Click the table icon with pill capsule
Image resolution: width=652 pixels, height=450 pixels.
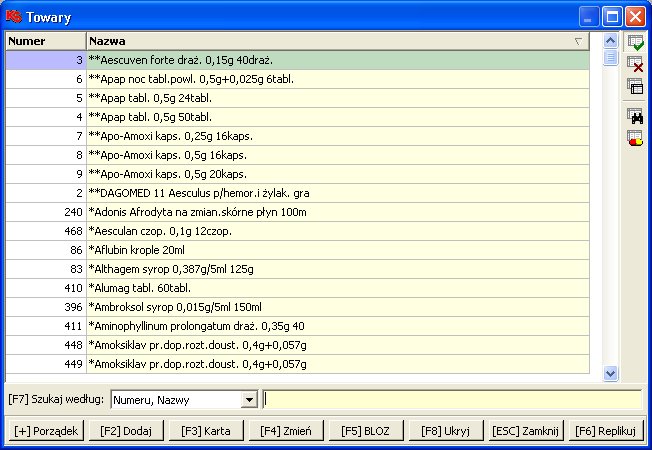(635, 138)
